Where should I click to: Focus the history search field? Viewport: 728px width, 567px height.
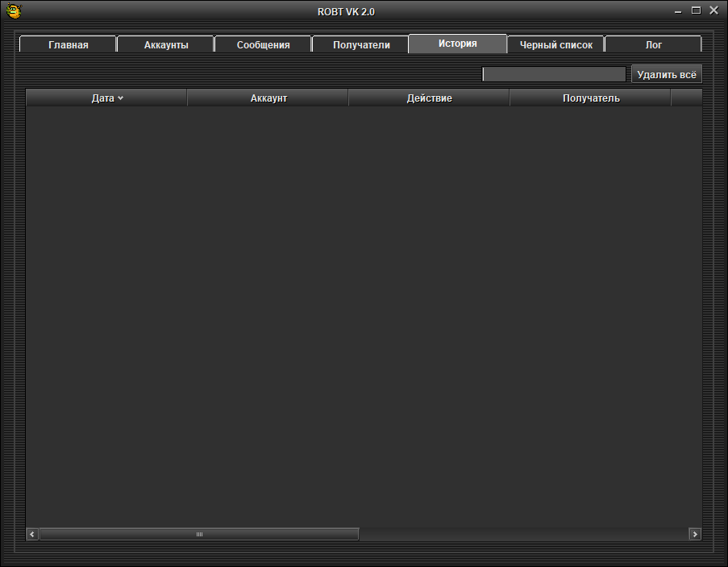[x=554, y=74]
